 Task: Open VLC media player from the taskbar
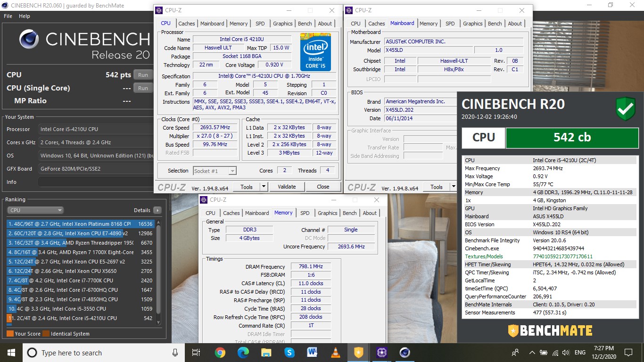335,353
